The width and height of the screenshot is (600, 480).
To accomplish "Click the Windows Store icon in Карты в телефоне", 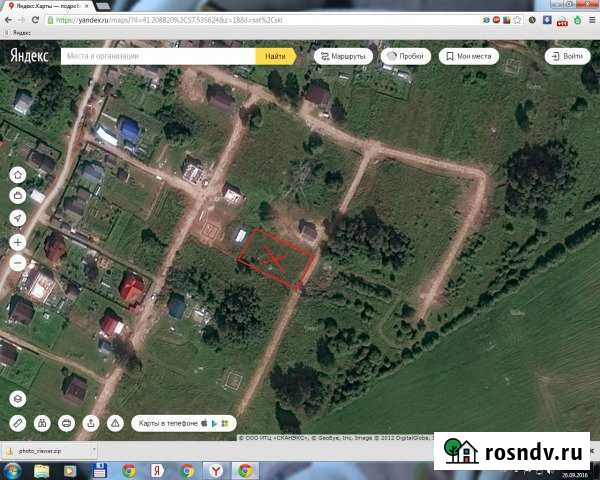I will 225,423.
